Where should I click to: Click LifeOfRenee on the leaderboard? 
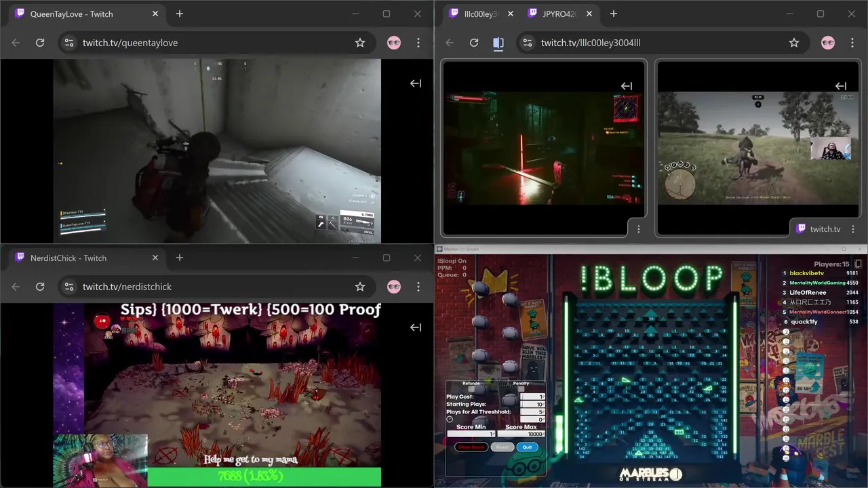808,292
